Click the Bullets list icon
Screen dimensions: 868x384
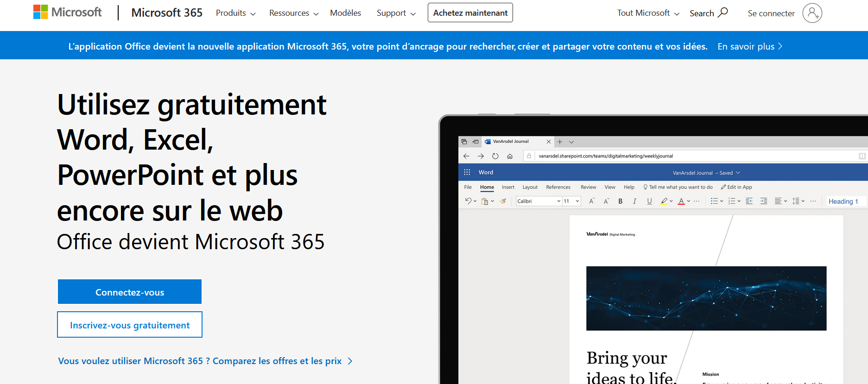click(x=714, y=201)
